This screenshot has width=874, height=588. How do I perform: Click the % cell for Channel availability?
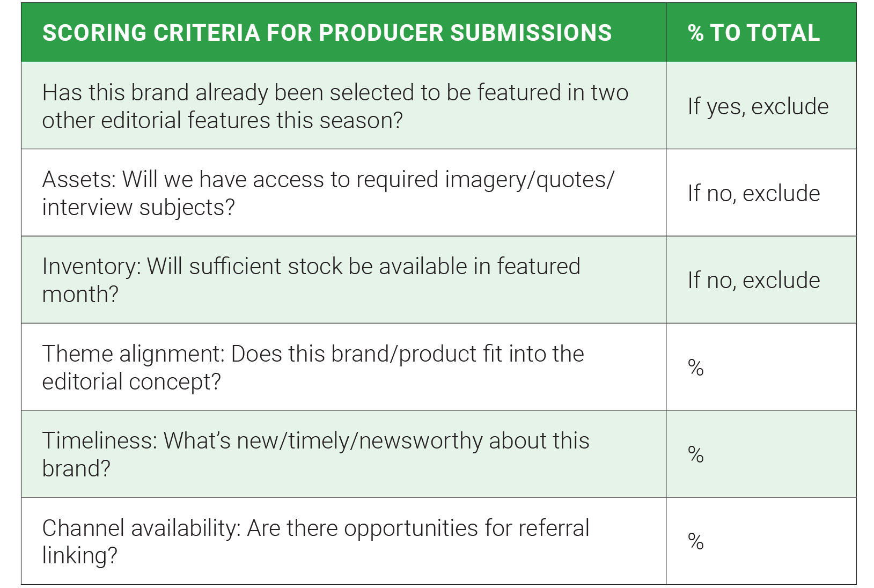point(761,541)
